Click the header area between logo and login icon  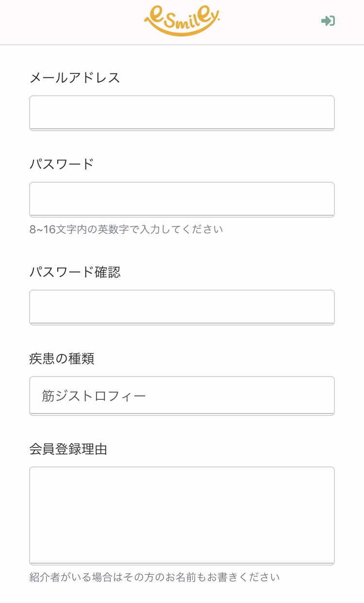[x=272, y=22]
